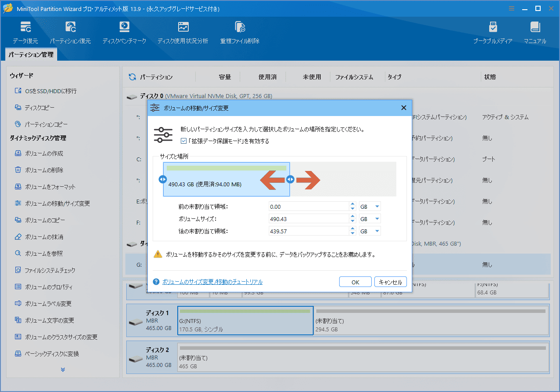Choose ボリュームのプロパティ in sidebar

(x=43, y=287)
